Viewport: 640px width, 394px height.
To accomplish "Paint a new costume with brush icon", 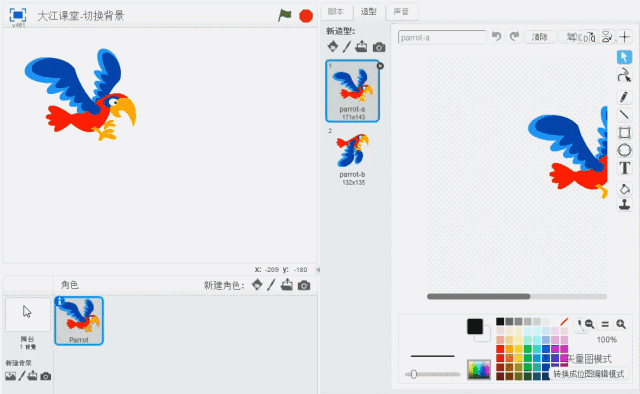I will (x=347, y=47).
